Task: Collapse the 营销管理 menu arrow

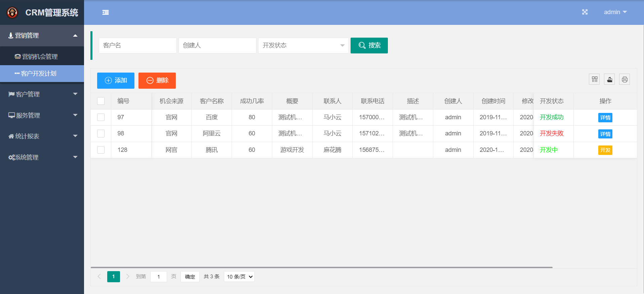Action: (75, 36)
